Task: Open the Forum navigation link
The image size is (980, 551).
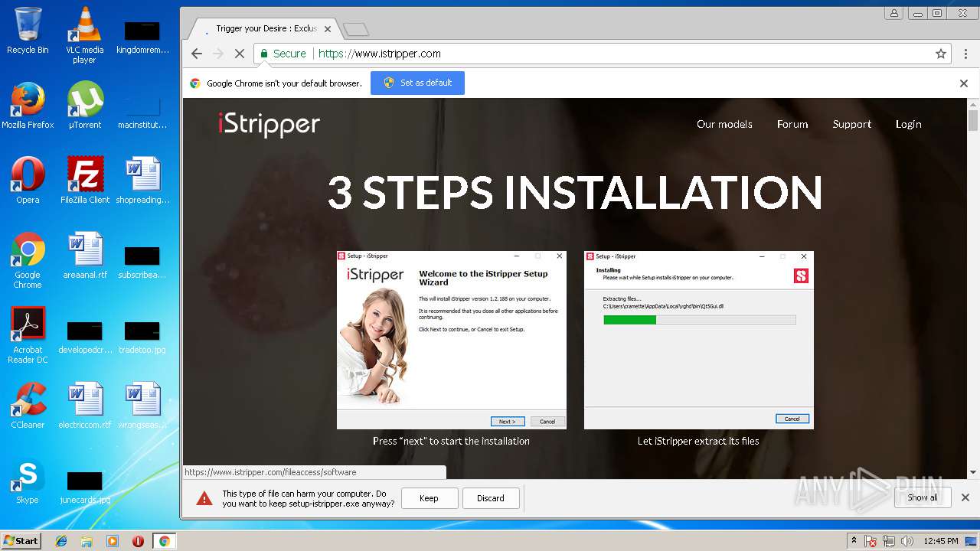Action: point(792,124)
